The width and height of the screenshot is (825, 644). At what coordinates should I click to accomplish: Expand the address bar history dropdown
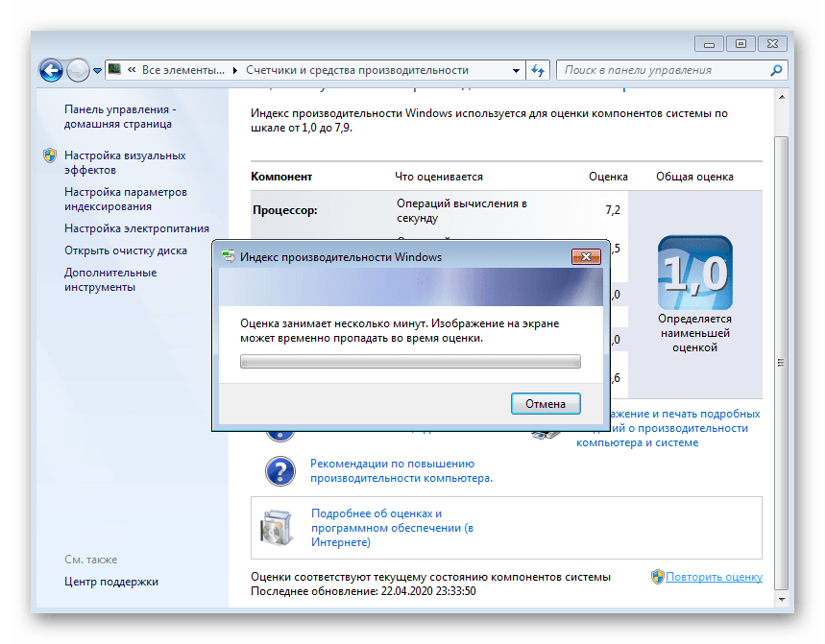tap(515, 70)
